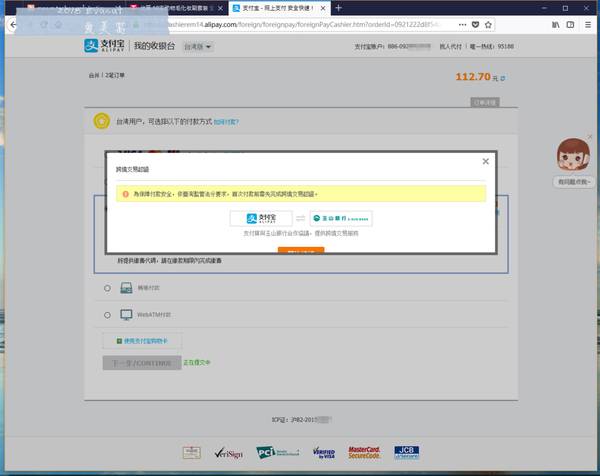600x476 pixels.
Task: Click the 112.70 amount text
Action: point(473,77)
